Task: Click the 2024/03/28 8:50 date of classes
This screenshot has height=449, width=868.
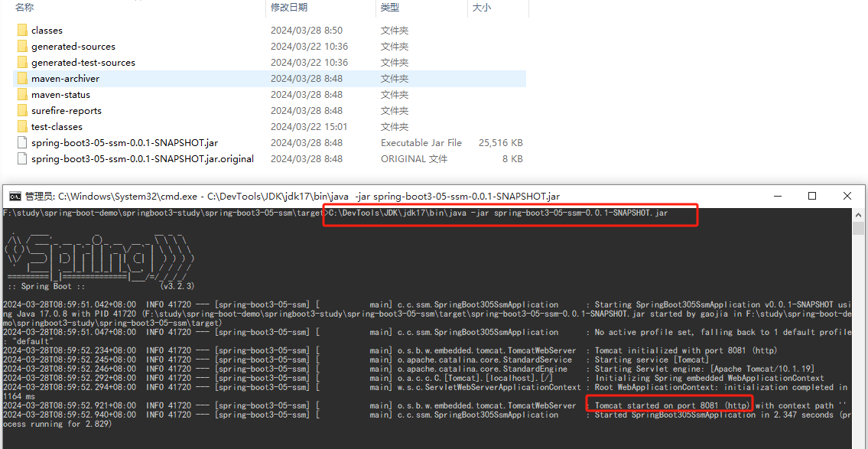Action: pos(307,31)
